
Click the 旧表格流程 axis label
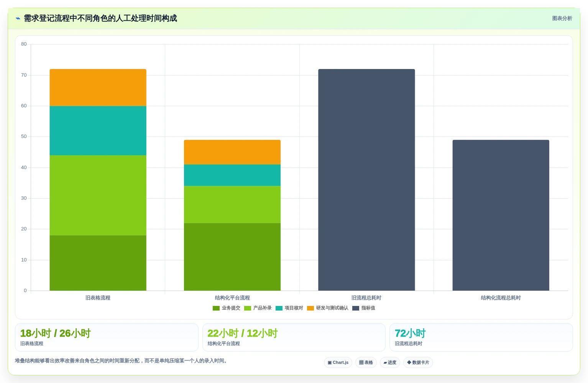(x=98, y=298)
